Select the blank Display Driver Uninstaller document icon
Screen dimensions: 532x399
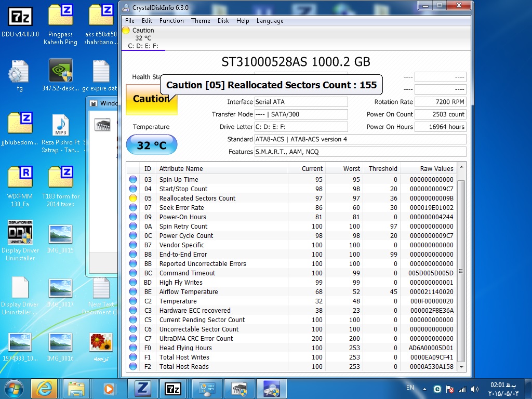(20, 287)
